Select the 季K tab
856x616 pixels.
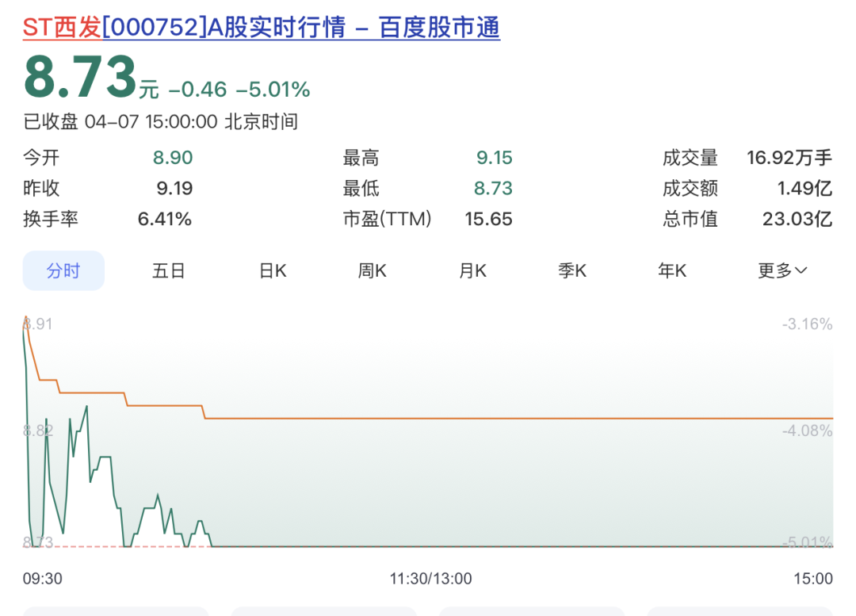572,271
